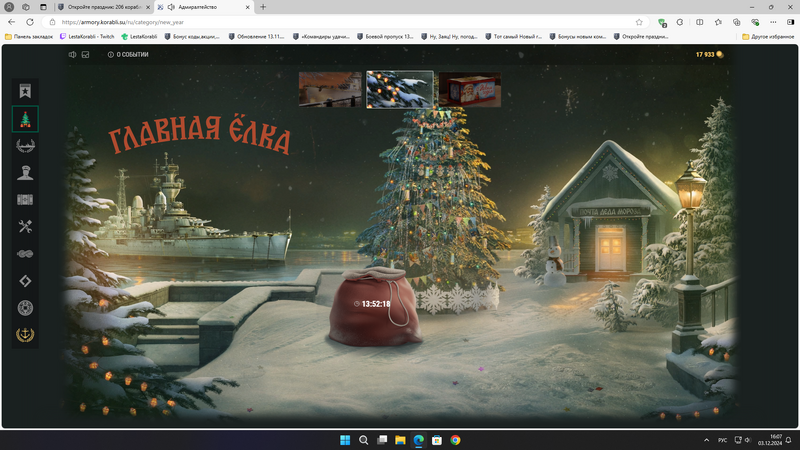Open the featured star bookmark category in sidebar
This screenshot has height=450, width=800.
pyautogui.click(x=25, y=91)
